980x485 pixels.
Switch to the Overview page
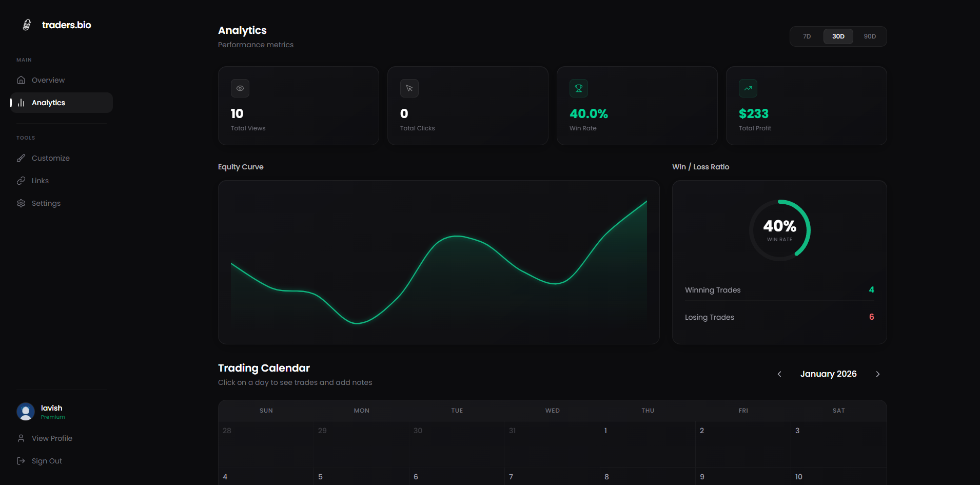click(x=47, y=80)
